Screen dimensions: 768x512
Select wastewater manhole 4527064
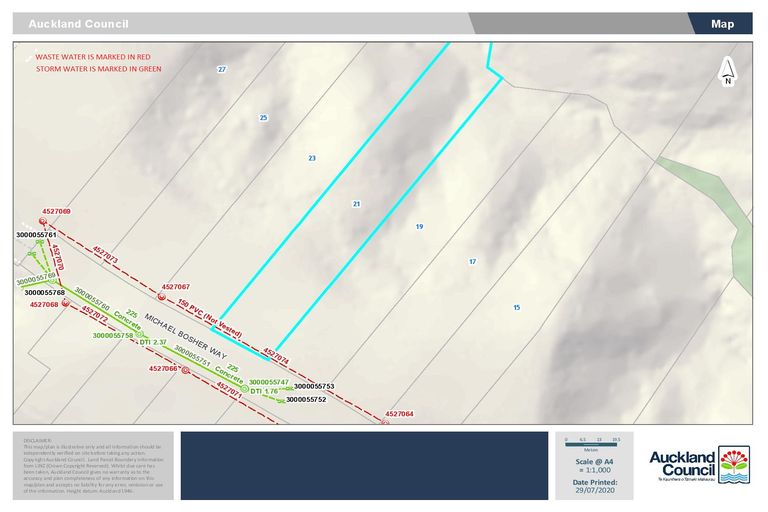point(385,422)
